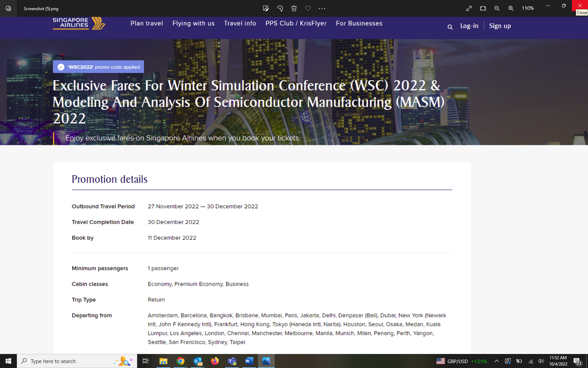Image resolution: width=588 pixels, height=368 pixels.
Task: Open the PPS Club / KrisFlyer menu
Action: pyautogui.click(x=296, y=23)
